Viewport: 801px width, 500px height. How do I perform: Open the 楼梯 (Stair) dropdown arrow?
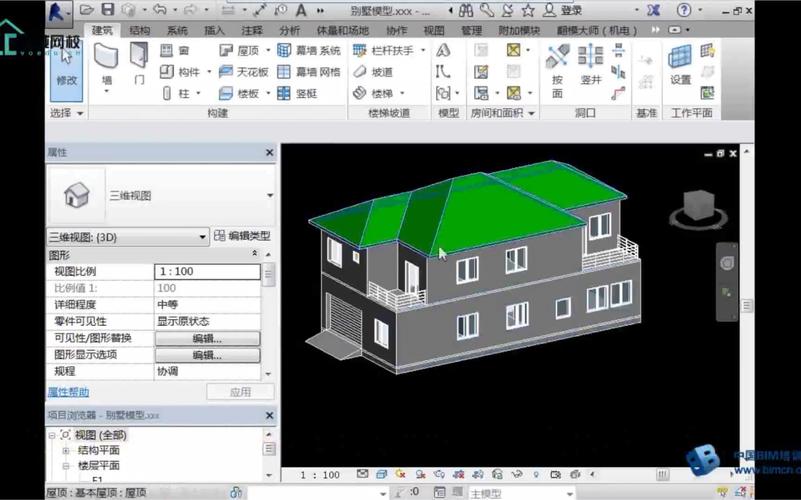[402, 93]
